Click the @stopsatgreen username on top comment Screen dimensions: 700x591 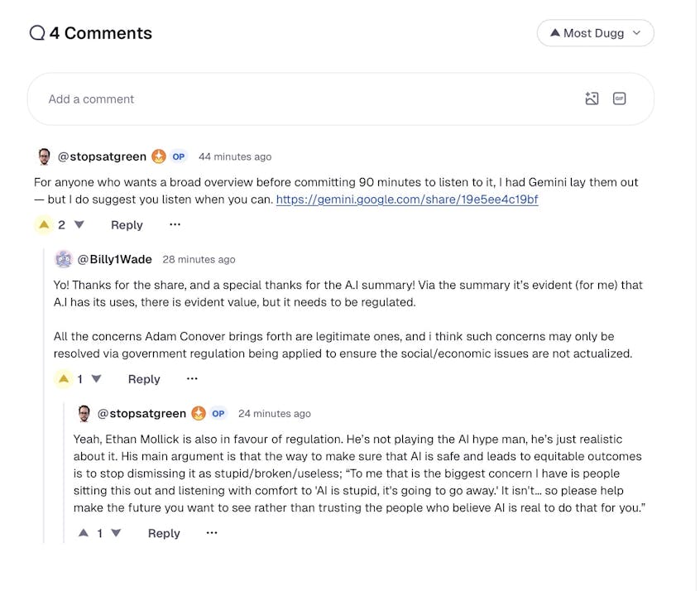click(x=102, y=156)
